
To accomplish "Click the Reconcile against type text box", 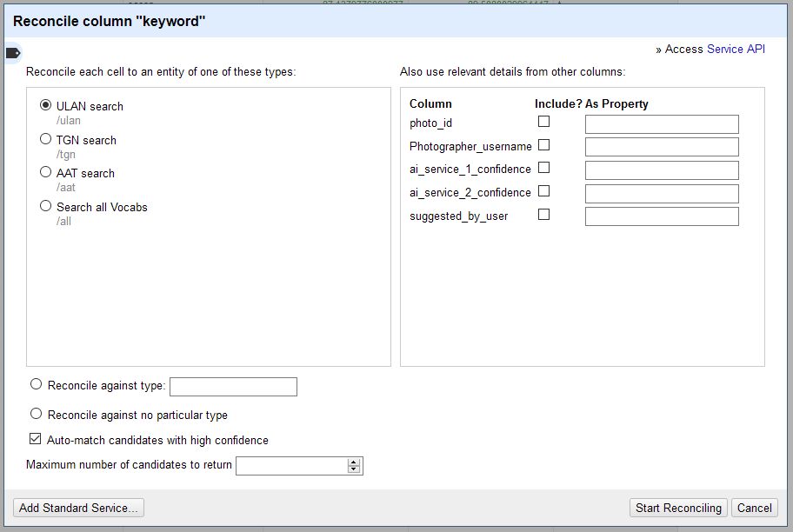I will (x=233, y=386).
